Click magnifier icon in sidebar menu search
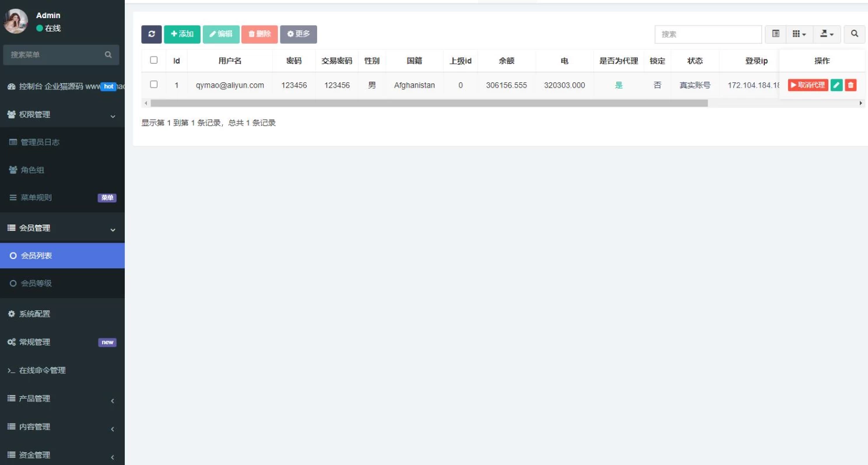 108,55
